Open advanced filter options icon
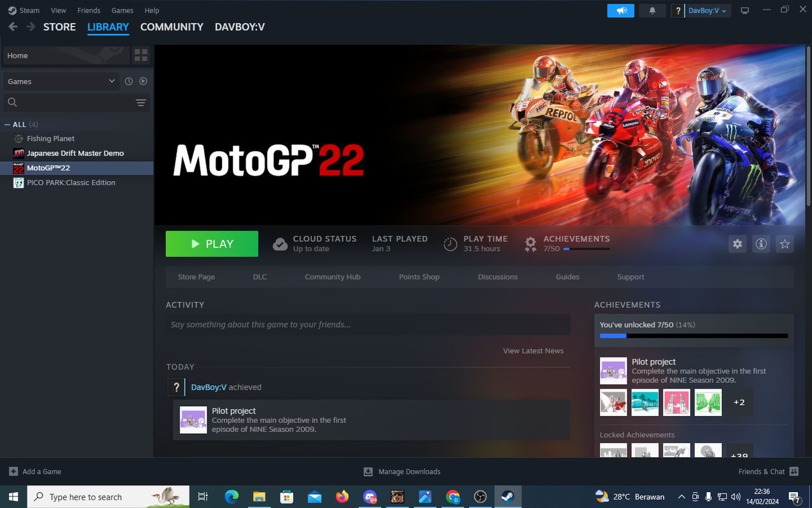The height and width of the screenshot is (508, 812). point(141,103)
